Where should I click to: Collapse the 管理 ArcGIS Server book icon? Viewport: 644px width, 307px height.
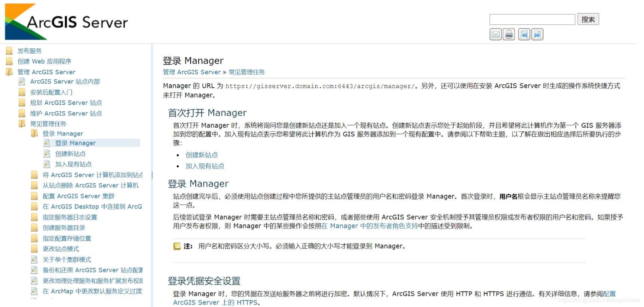tap(9, 72)
